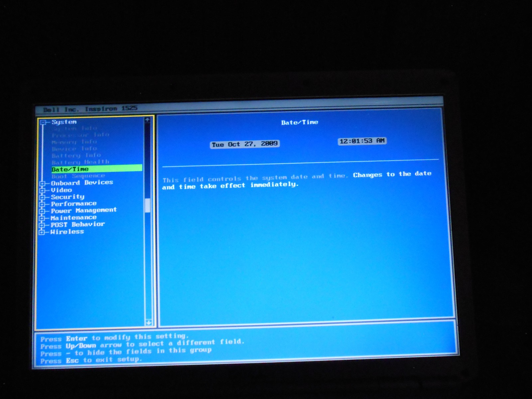Click the tree scrollbar up arrow

pos(147,120)
